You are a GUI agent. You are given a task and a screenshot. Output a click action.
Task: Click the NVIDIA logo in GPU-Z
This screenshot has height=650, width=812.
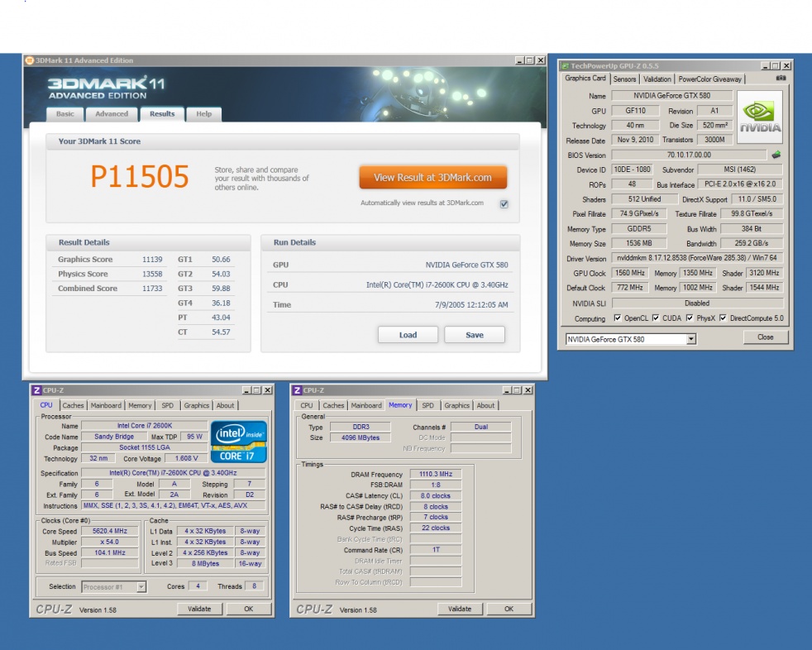tap(759, 118)
